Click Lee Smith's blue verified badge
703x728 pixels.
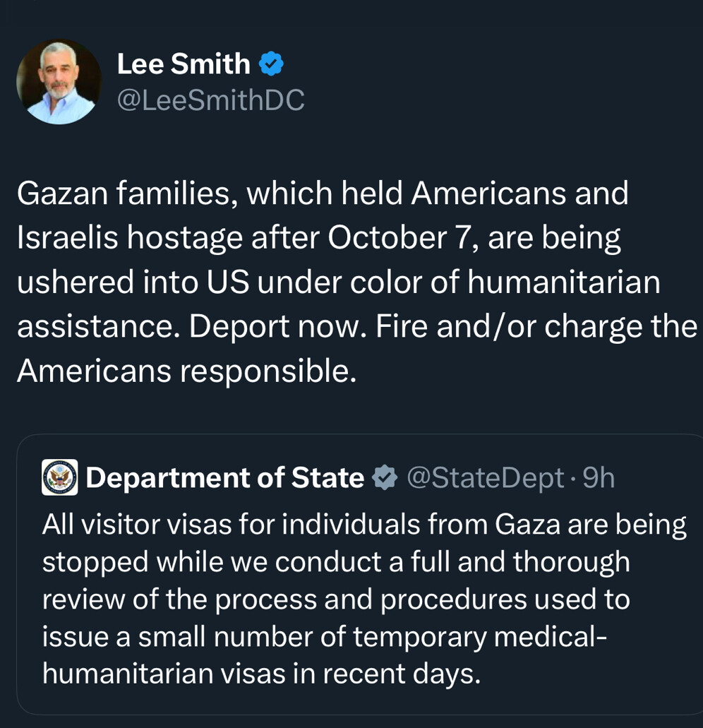271,64
